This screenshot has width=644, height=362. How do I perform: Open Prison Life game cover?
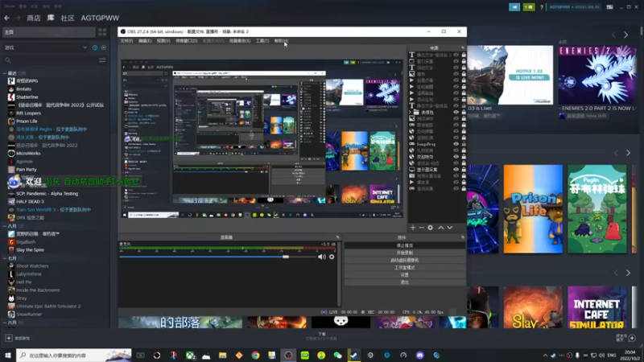click(x=533, y=209)
